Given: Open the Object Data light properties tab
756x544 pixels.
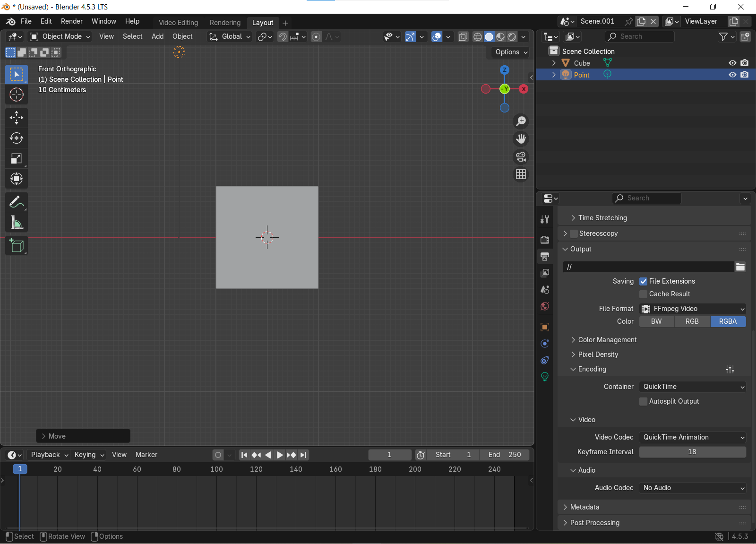Looking at the screenshot, I should [545, 377].
